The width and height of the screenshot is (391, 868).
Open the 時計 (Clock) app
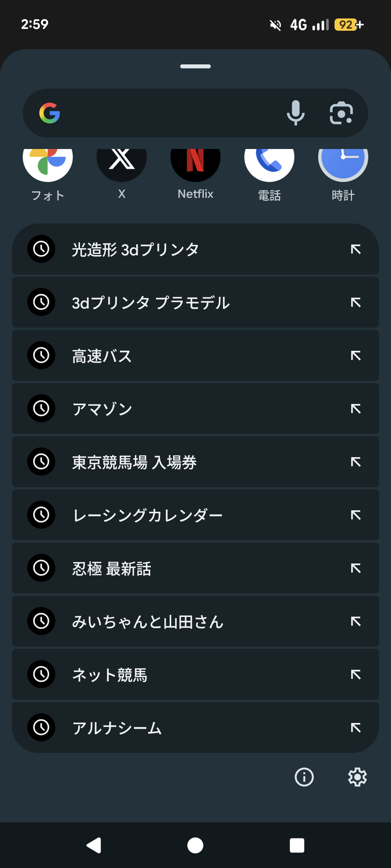click(343, 163)
